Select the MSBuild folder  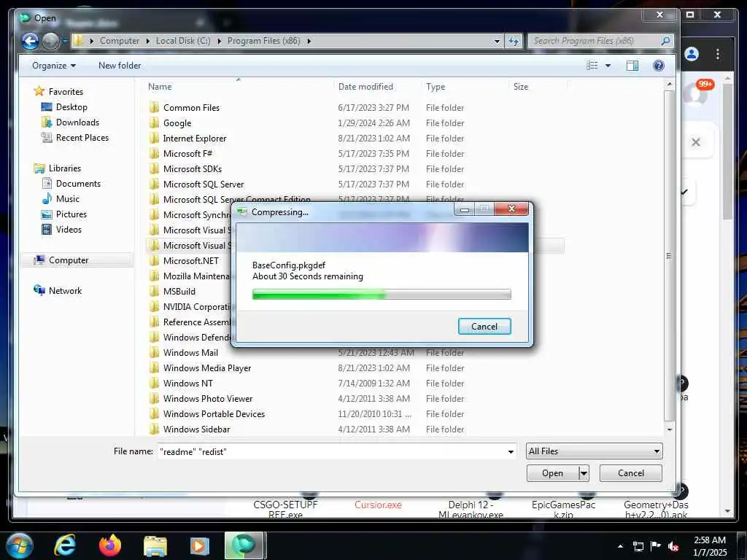click(x=179, y=291)
